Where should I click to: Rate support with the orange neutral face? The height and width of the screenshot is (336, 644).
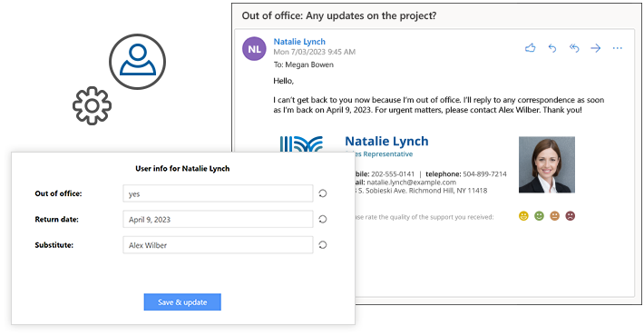[x=554, y=216]
